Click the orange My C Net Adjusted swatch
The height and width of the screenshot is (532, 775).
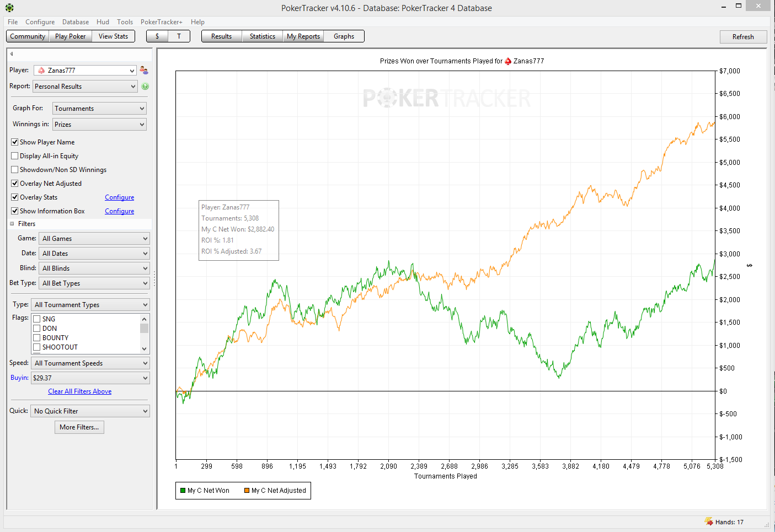click(247, 491)
